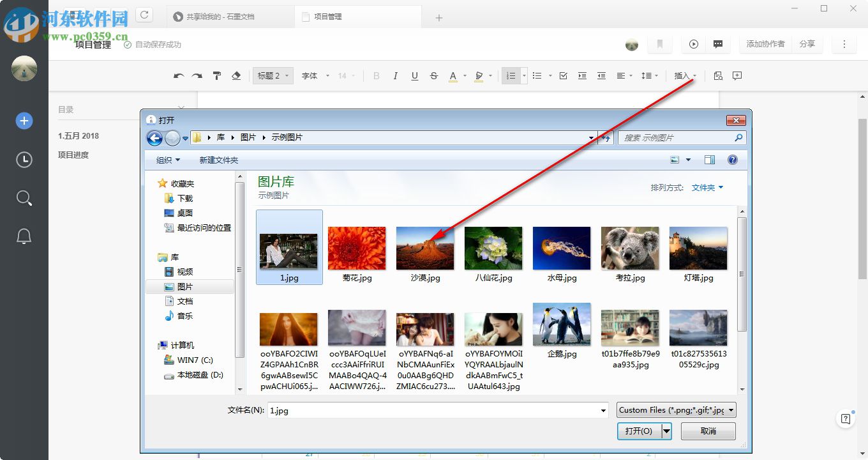Image resolution: width=868 pixels, height=460 pixels.
Task: Open the text alignment dropdown
Action: [625, 76]
